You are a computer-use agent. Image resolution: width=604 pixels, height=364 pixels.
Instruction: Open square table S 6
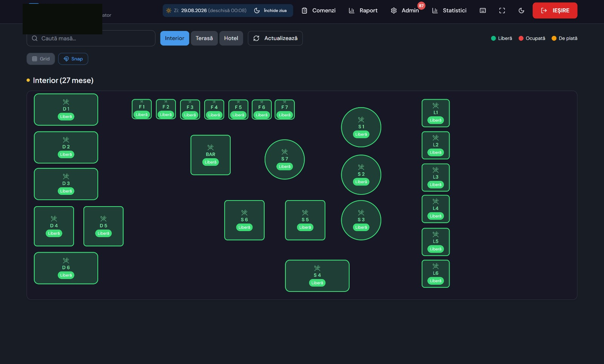coord(244,220)
